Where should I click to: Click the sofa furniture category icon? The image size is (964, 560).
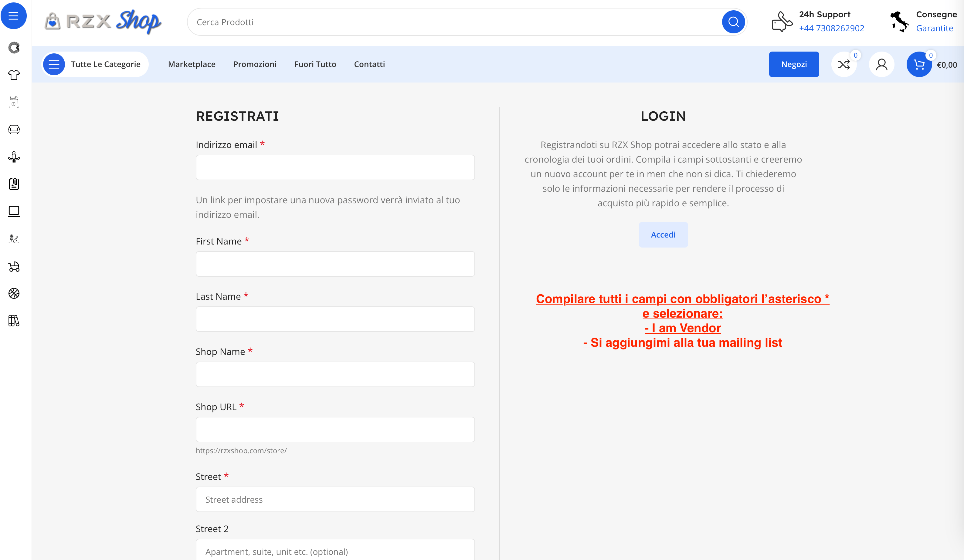point(14,130)
